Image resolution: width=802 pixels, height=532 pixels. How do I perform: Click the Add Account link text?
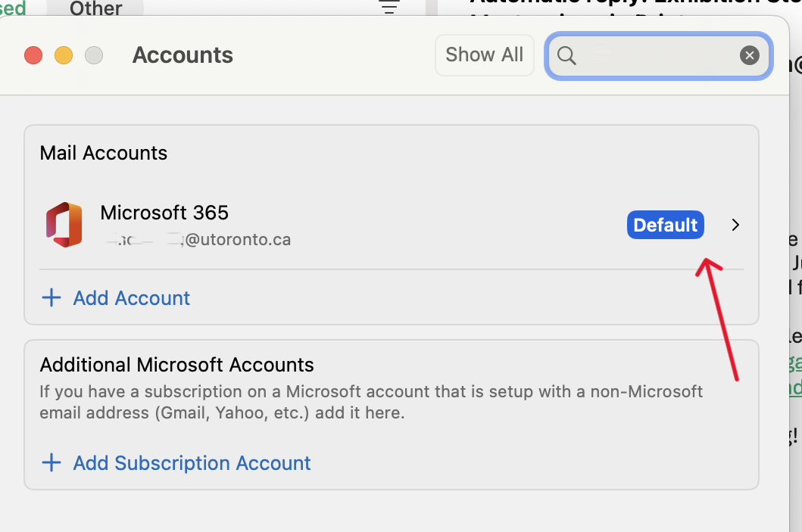pyautogui.click(x=132, y=298)
